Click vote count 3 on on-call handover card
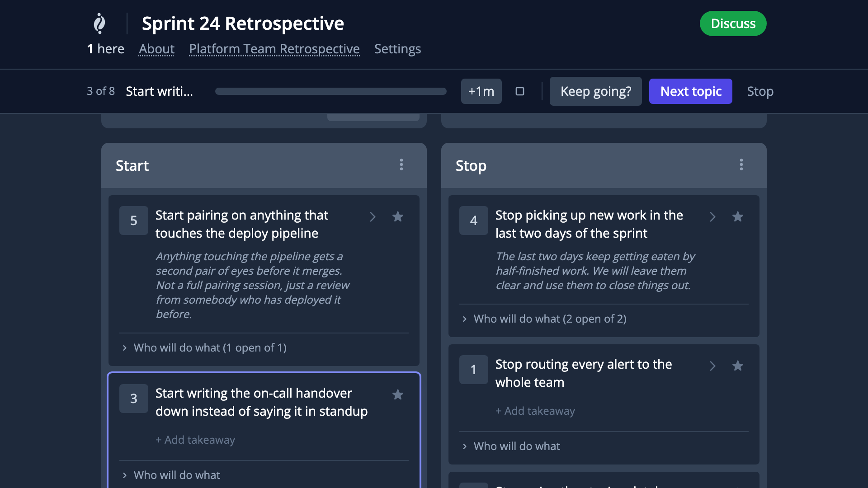The height and width of the screenshot is (488, 868). coord(134,399)
